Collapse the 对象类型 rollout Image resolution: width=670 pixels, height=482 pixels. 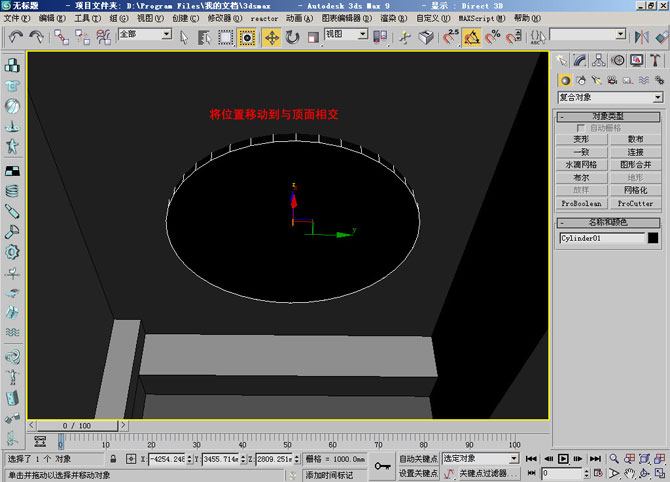coord(608,117)
